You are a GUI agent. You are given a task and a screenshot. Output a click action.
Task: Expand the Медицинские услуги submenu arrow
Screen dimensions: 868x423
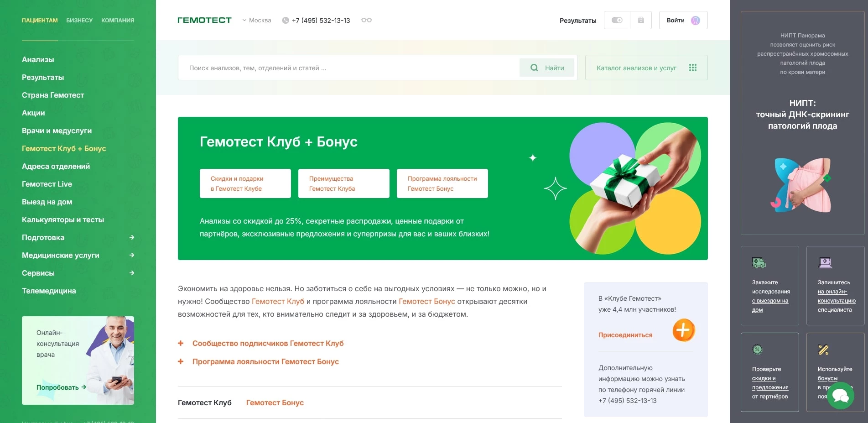132,255
